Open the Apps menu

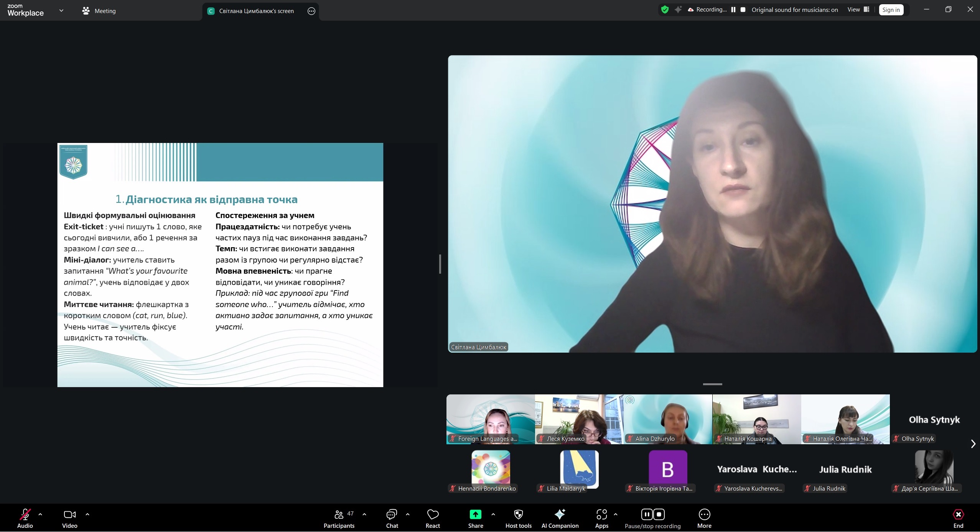601,518
